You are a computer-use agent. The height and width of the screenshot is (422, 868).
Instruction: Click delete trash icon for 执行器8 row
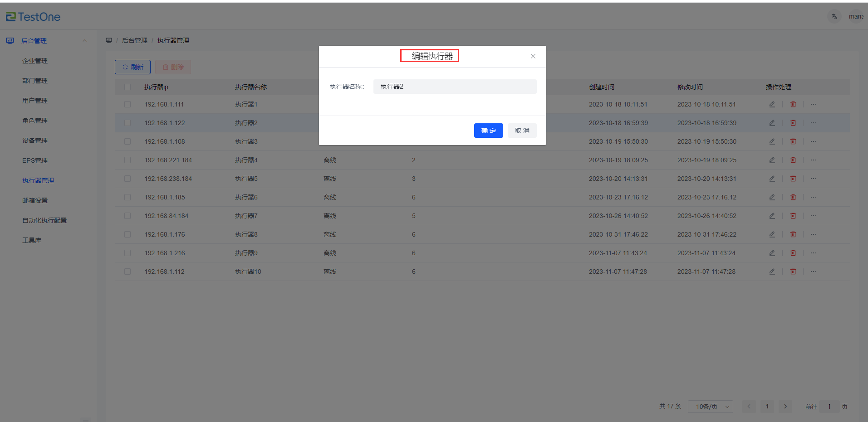click(793, 234)
